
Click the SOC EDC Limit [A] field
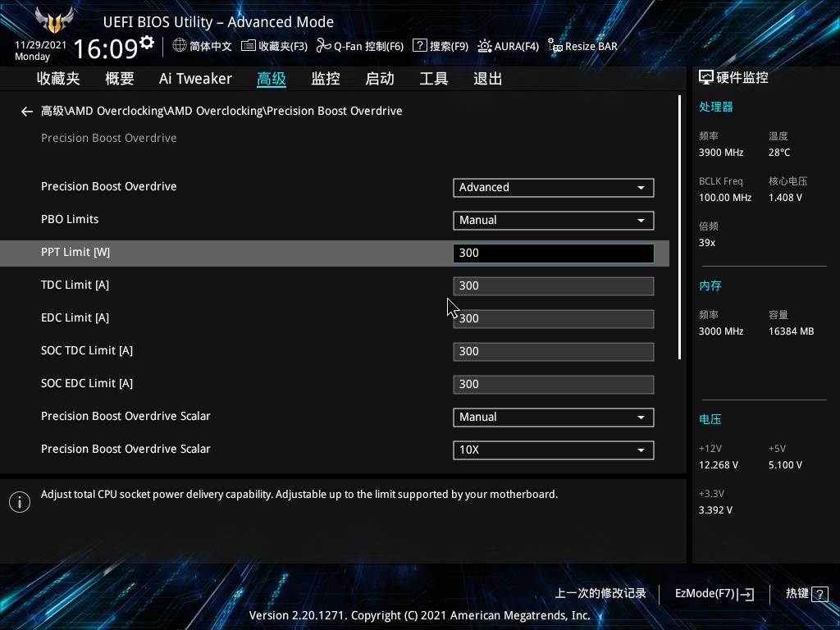[554, 385]
